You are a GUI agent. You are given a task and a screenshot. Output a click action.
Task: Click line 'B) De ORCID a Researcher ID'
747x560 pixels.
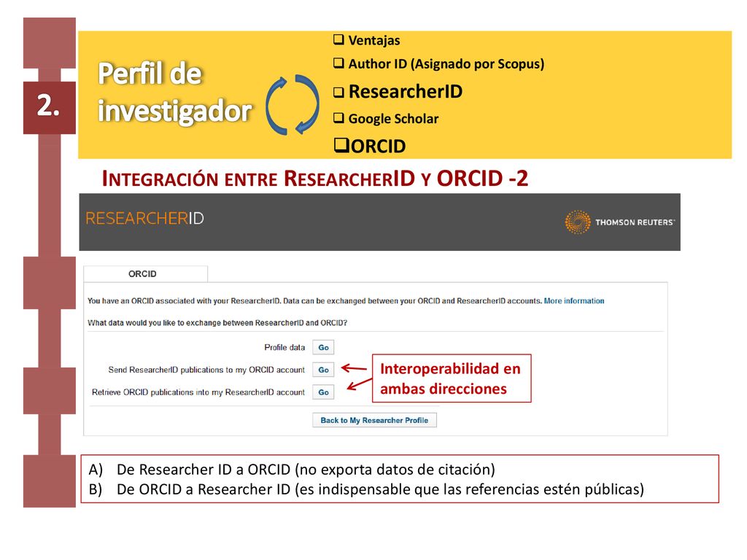[x=366, y=489]
